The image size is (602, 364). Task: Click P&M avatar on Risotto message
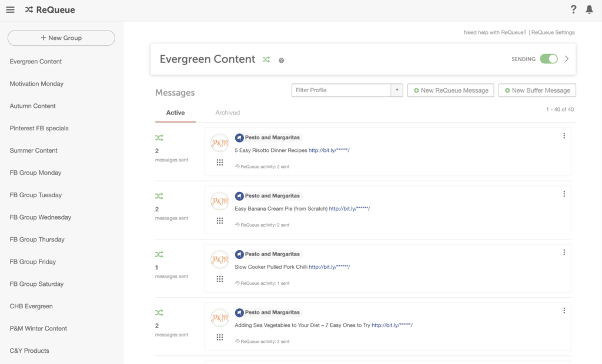[x=220, y=143]
